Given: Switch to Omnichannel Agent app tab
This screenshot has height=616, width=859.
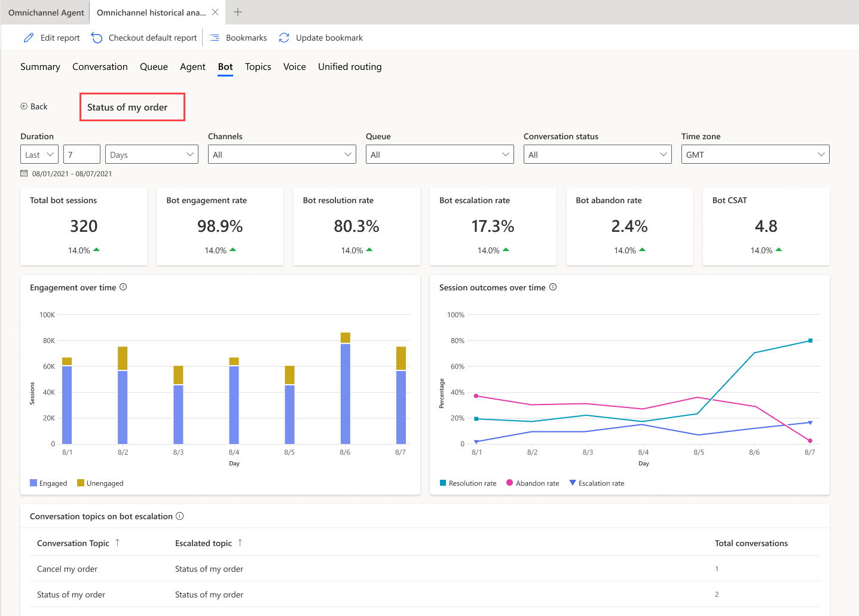Looking at the screenshot, I should coord(45,13).
